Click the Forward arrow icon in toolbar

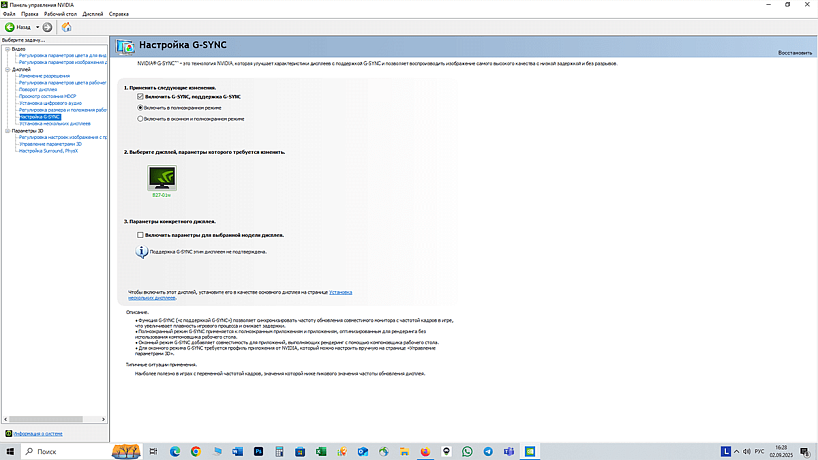[47, 27]
